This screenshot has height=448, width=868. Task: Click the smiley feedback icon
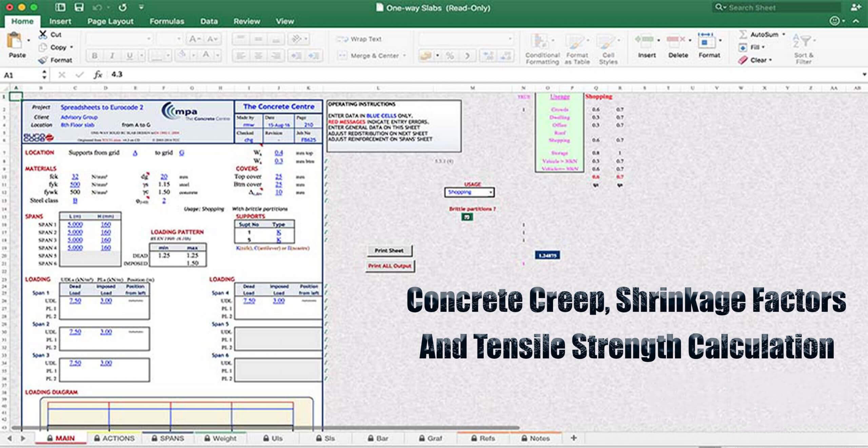coord(834,21)
